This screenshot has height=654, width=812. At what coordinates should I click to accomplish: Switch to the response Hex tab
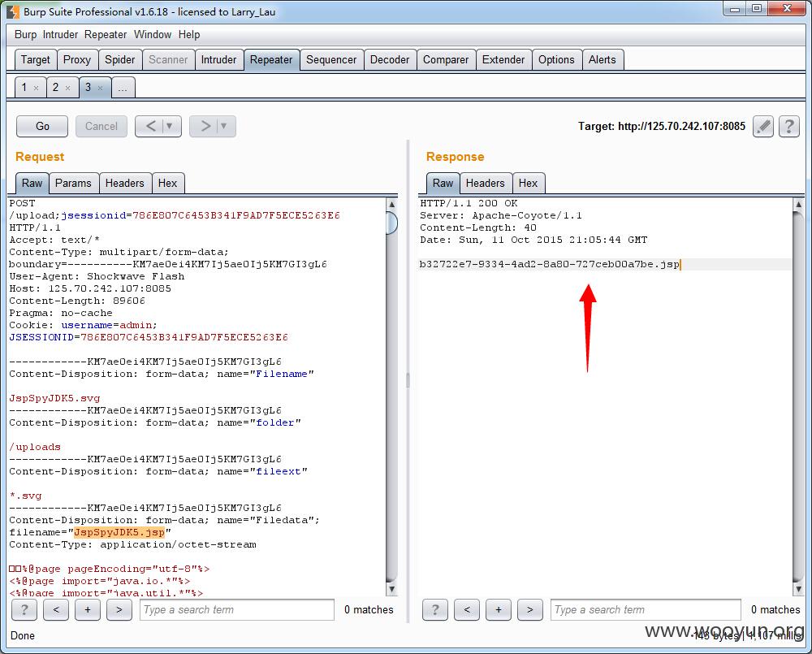pyautogui.click(x=529, y=183)
